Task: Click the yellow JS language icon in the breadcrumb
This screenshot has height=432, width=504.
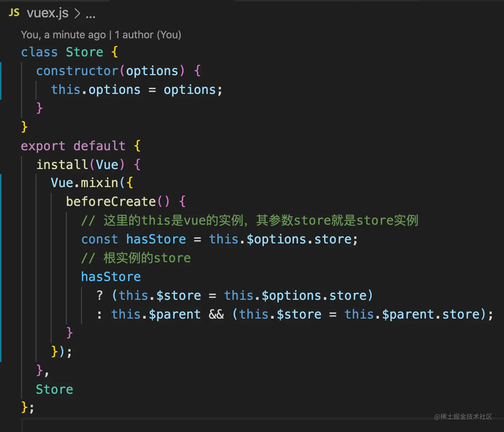Action: (x=14, y=13)
